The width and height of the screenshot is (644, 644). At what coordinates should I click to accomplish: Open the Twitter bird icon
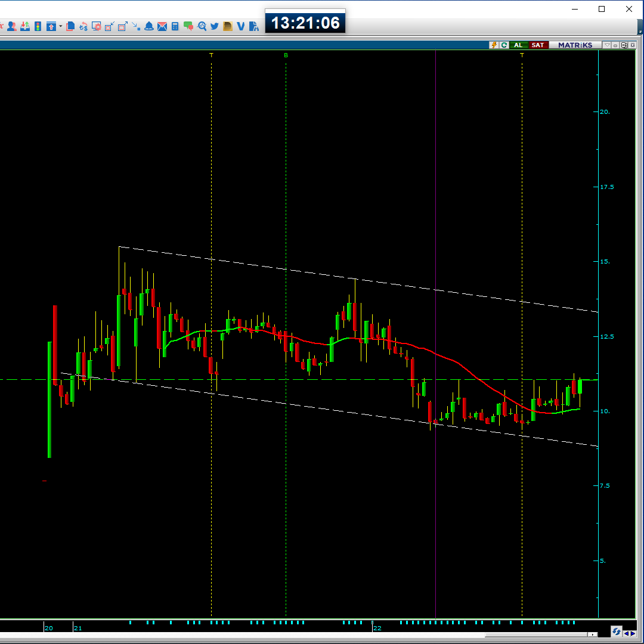(x=215, y=27)
